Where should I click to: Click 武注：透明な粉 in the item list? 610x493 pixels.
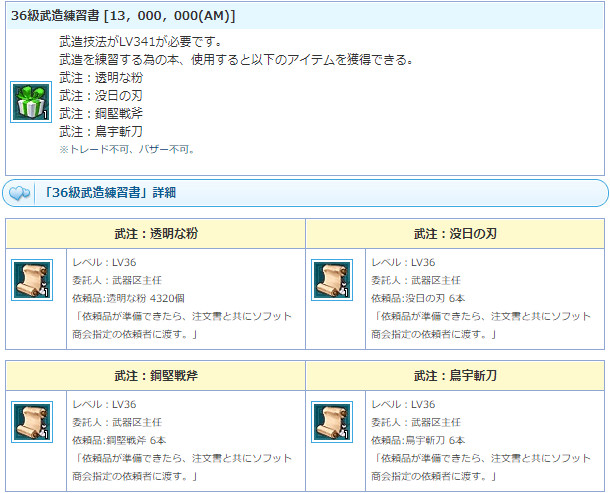[x=101, y=77]
